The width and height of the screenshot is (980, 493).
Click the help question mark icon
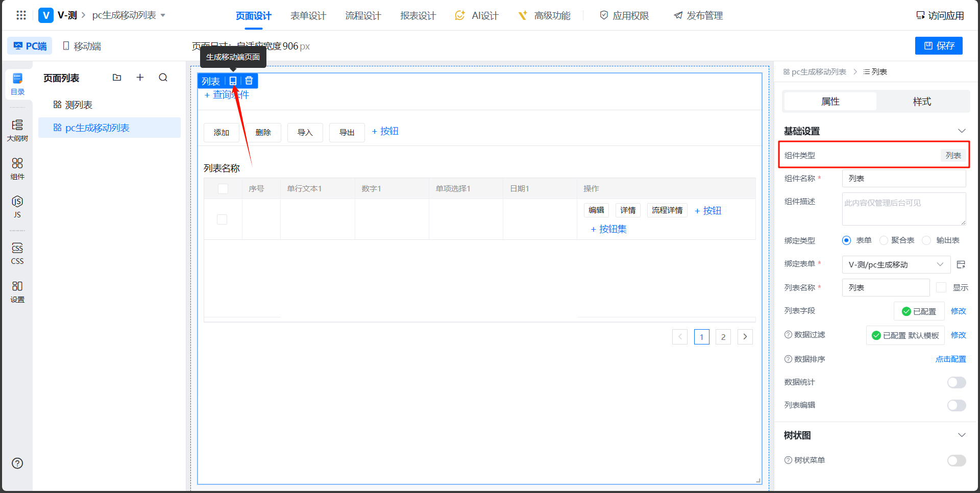[x=17, y=463]
